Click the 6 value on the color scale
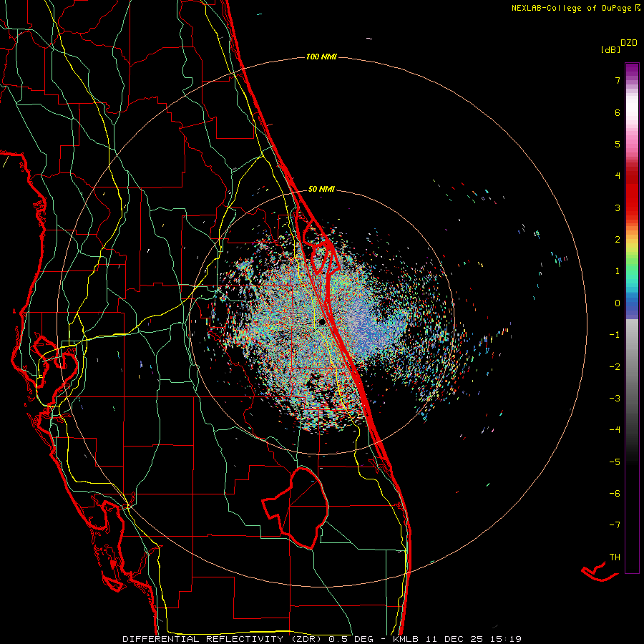Viewport: 644px width, 644px height. 618,112
